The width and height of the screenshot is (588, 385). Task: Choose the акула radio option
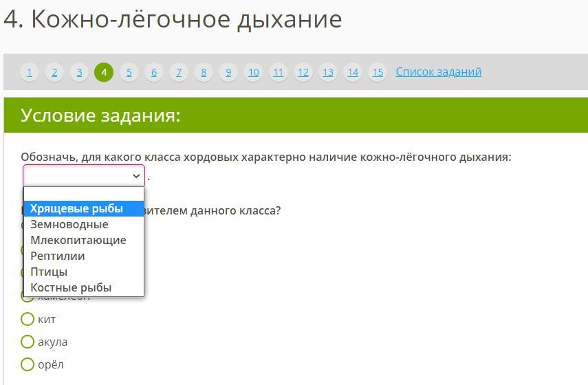(28, 342)
